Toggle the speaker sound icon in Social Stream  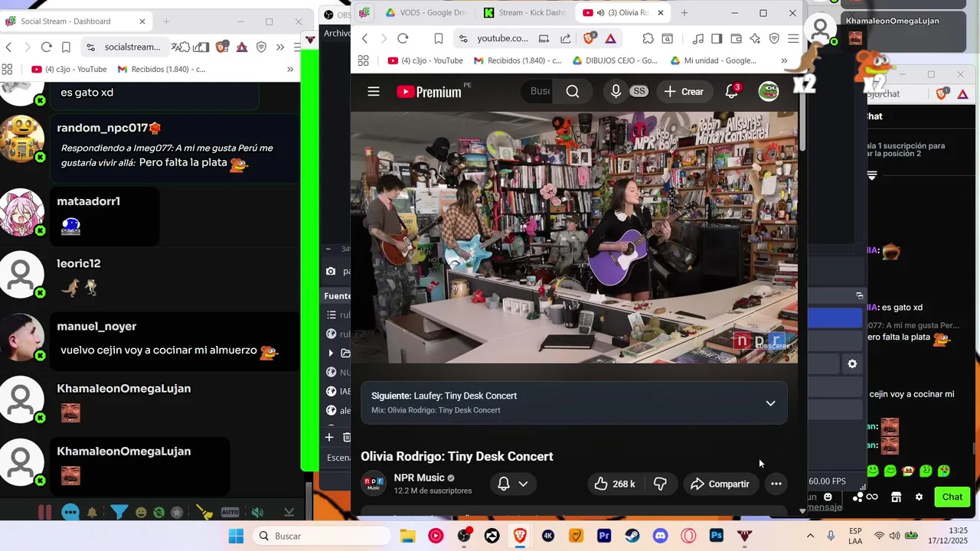click(x=257, y=512)
